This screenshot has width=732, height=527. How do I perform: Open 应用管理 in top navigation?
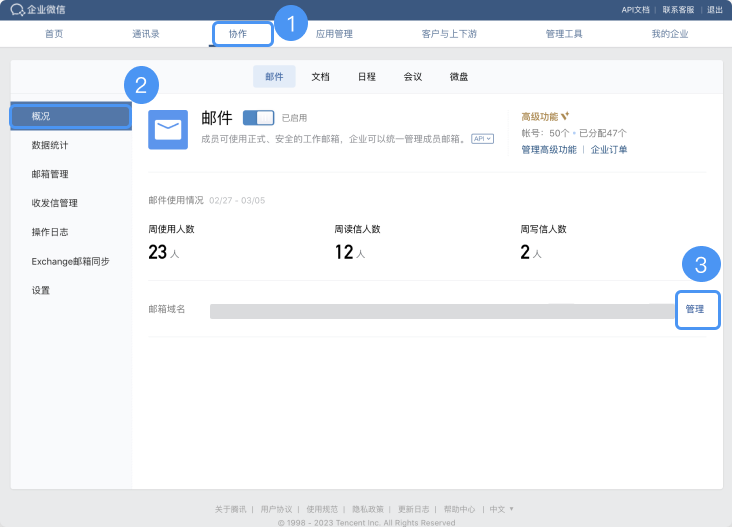pyautogui.click(x=334, y=34)
